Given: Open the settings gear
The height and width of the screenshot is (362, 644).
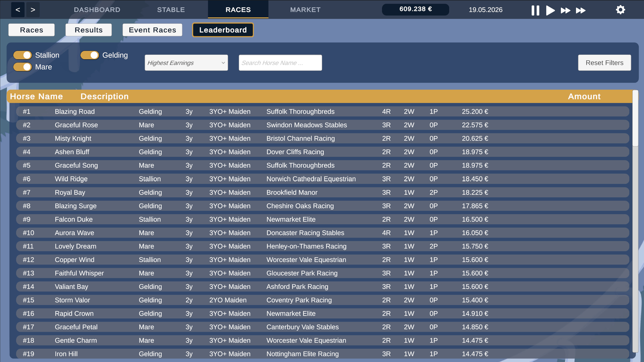Looking at the screenshot, I should [x=621, y=10].
